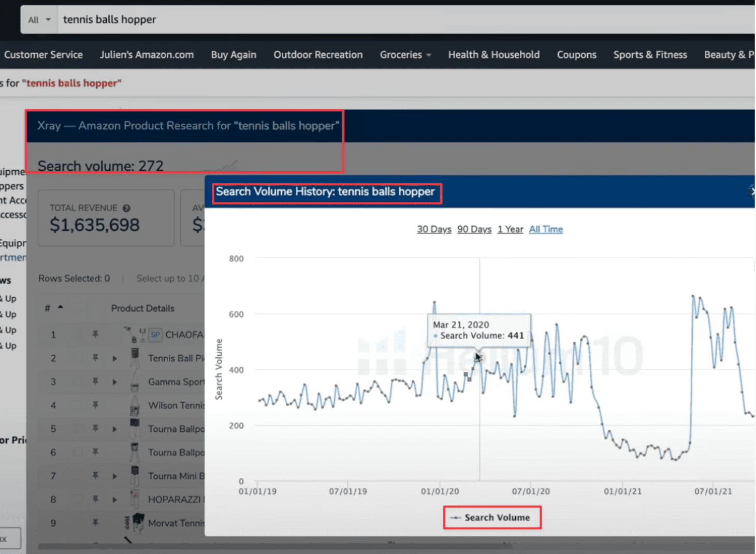
Task: Open Sports & Fitness category
Action: point(650,55)
